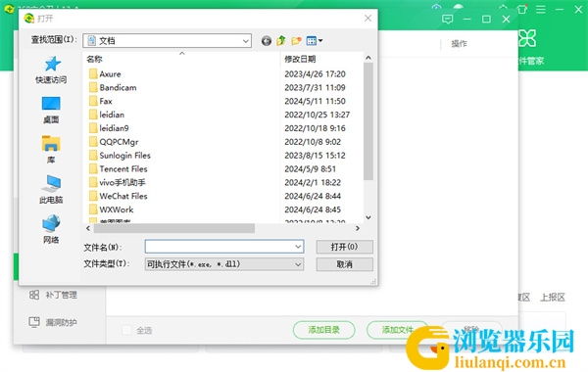Toggle the 全选 checkbox
This screenshot has height=372, width=588.
coord(126,330)
